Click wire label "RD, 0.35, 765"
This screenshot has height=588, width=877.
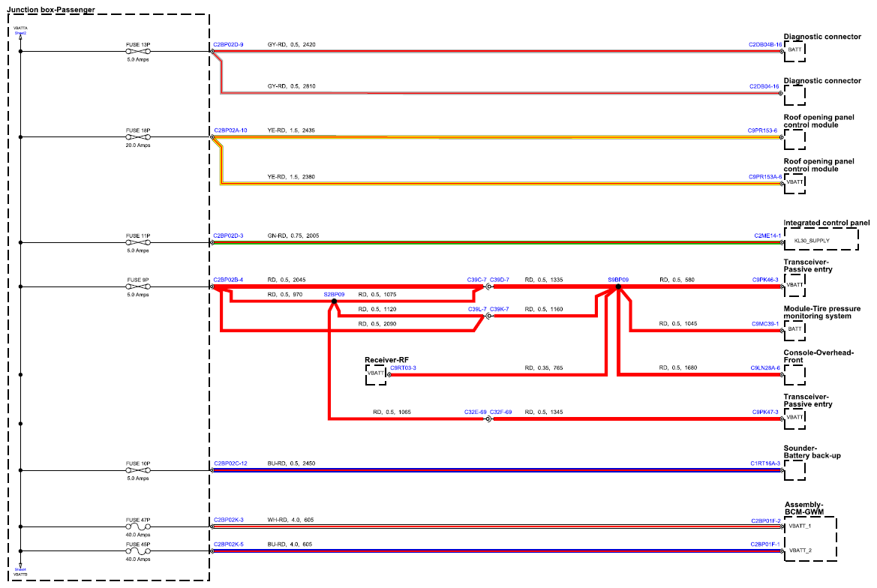click(544, 368)
